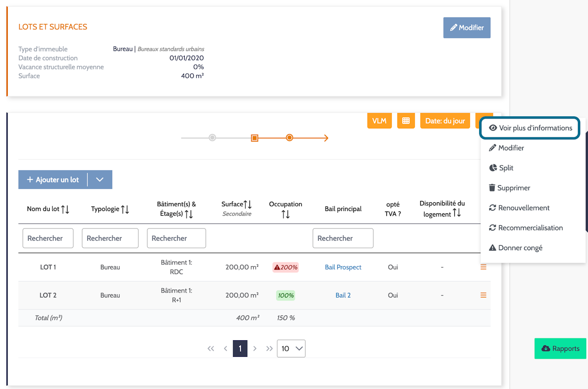This screenshot has height=389, width=588.
Task: Sort the Typologie column
Action: click(x=125, y=209)
